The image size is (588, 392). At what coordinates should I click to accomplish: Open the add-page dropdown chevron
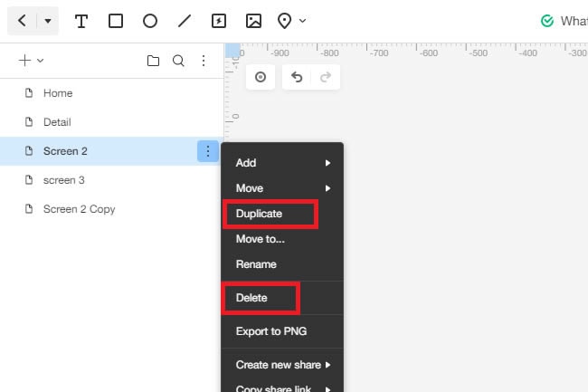[41, 61]
